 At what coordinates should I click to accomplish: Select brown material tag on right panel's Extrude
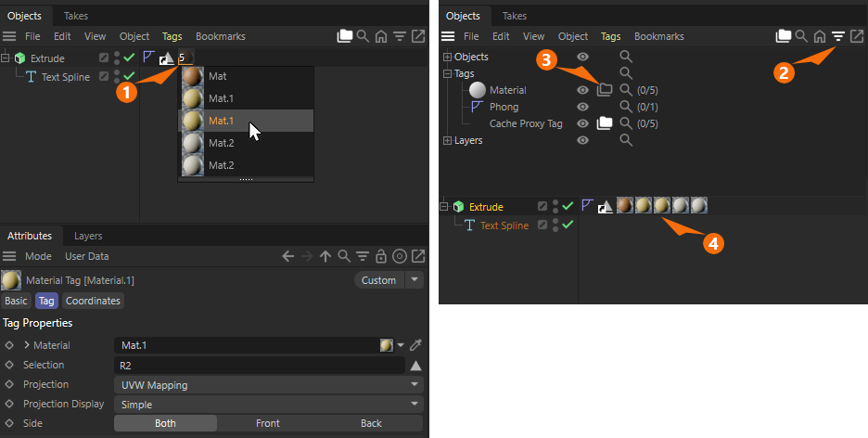625,205
